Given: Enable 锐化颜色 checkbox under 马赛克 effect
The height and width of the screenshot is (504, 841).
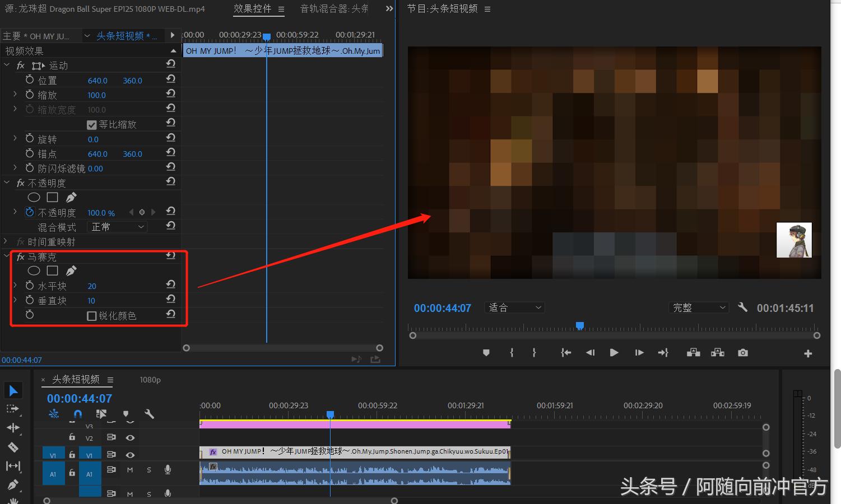Looking at the screenshot, I should click(x=92, y=315).
